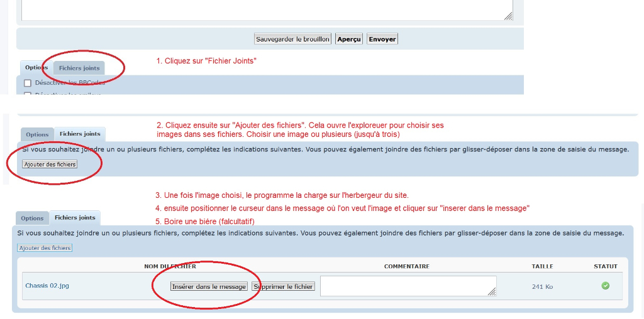Select "Fichiers joints" tab in middle panel
This screenshot has height=319, width=644.
80,134
